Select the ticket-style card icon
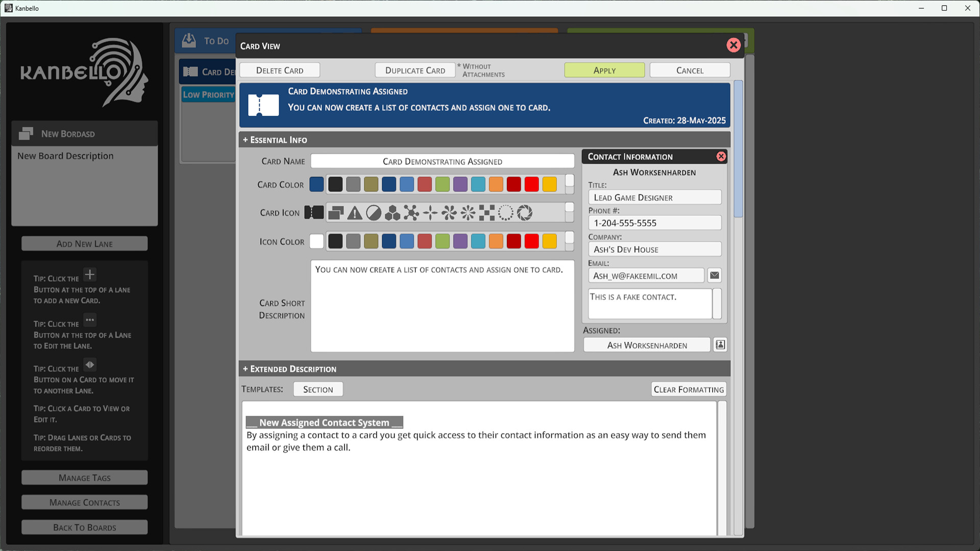This screenshot has height=551, width=980. point(314,212)
